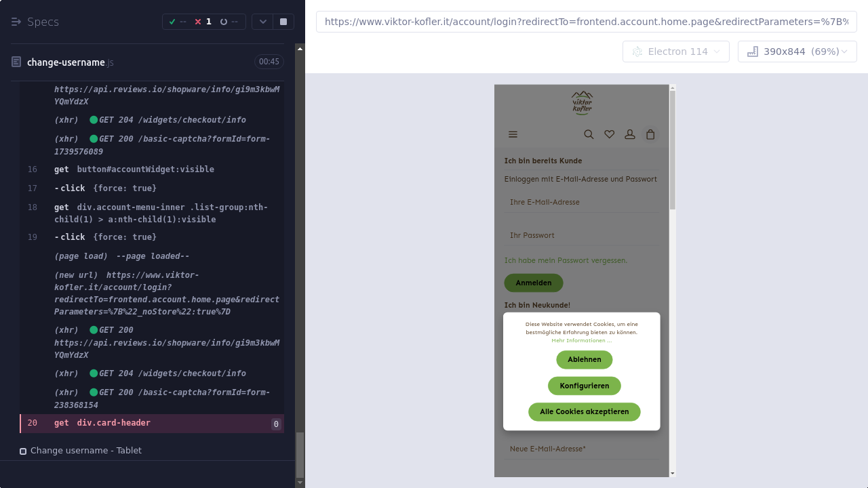
Task: Click the search magnifier icon
Action: (x=589, y=134)
